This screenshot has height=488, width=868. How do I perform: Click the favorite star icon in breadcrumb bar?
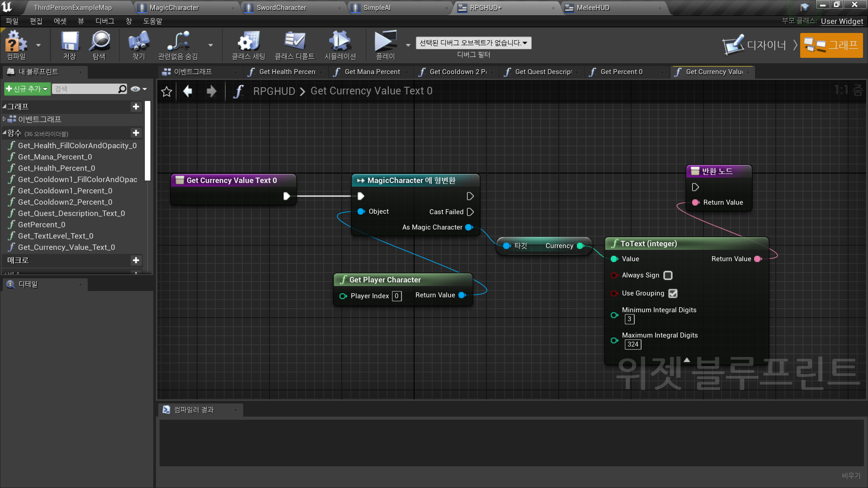coord(166,92)
